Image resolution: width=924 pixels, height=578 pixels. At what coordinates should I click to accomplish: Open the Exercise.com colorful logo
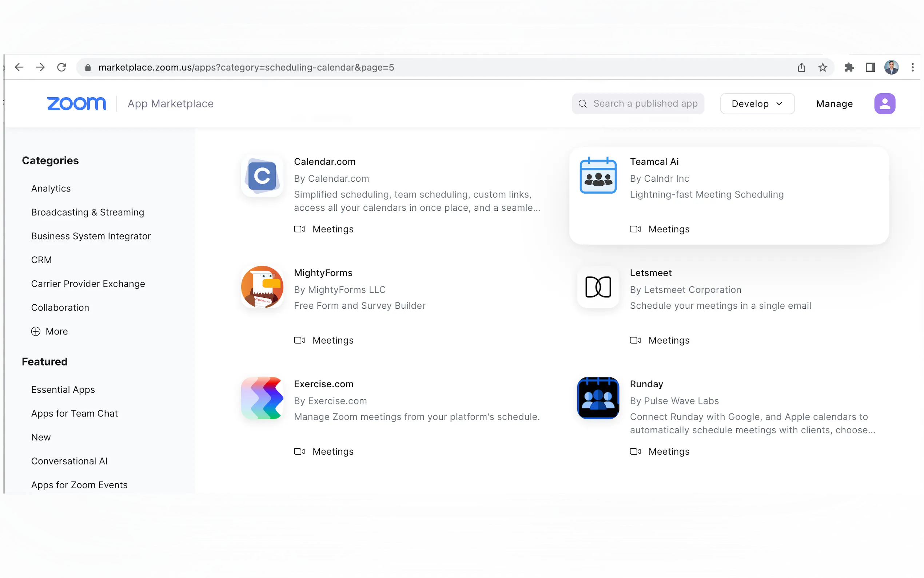click(262, 398)
